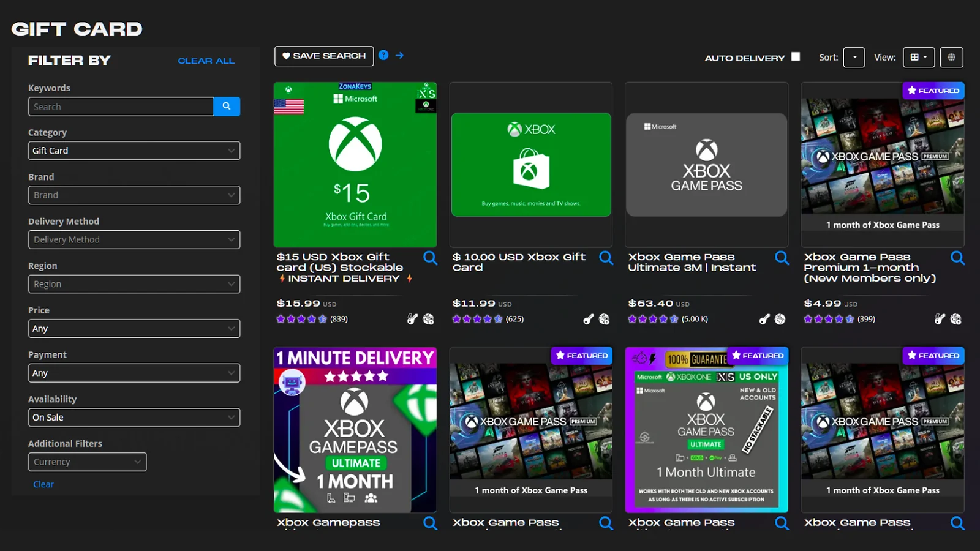Open Xbox Game Pass Ultimate 3M Instant title
The height and width of the screenshot is (551, 980).
(x=692, y=262)
